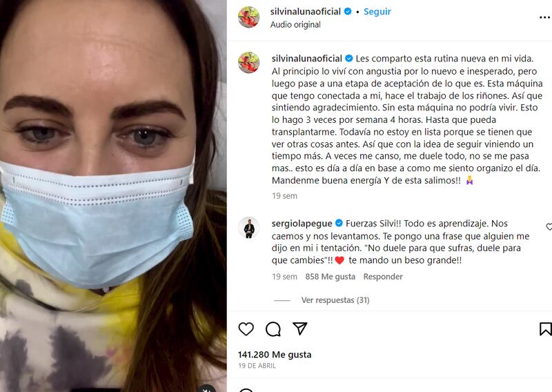The width and height of the screenshot is (552, 392).
Task: View the 858 Me gusta on comment
Action: click(x=330, y=277)
